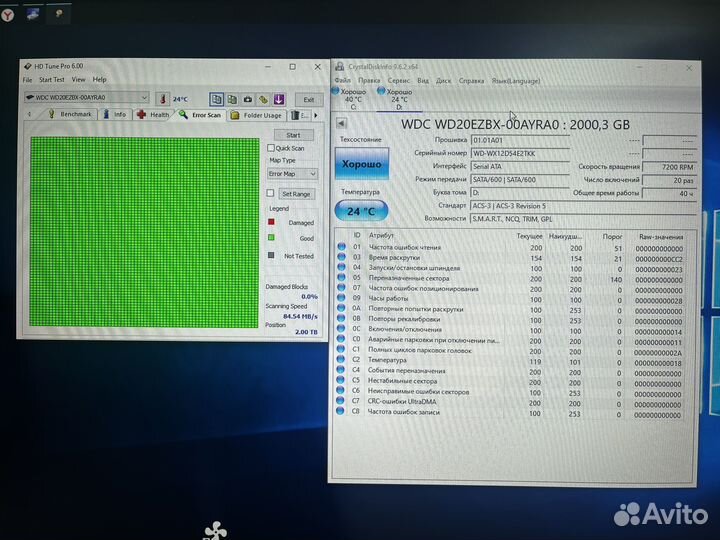The height and width of the screenshot is (540, 720).
Task: Click the Хорошо health status button
Action: tap(362, 163)
